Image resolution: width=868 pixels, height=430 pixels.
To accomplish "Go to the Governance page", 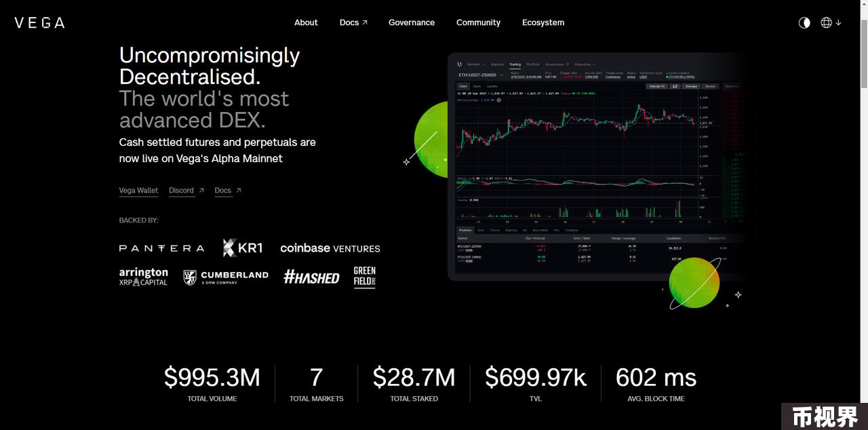I will click(412, 22).
